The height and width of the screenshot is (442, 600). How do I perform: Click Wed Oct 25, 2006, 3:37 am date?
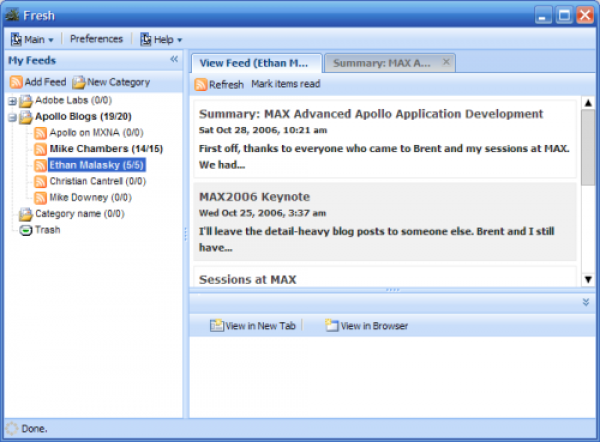coord(262,213)
